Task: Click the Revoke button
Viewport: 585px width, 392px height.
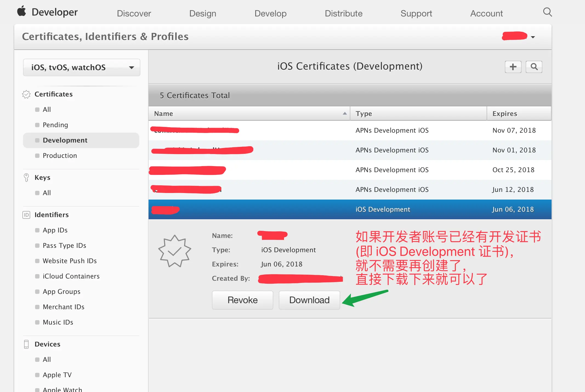Action: (242, 300)
